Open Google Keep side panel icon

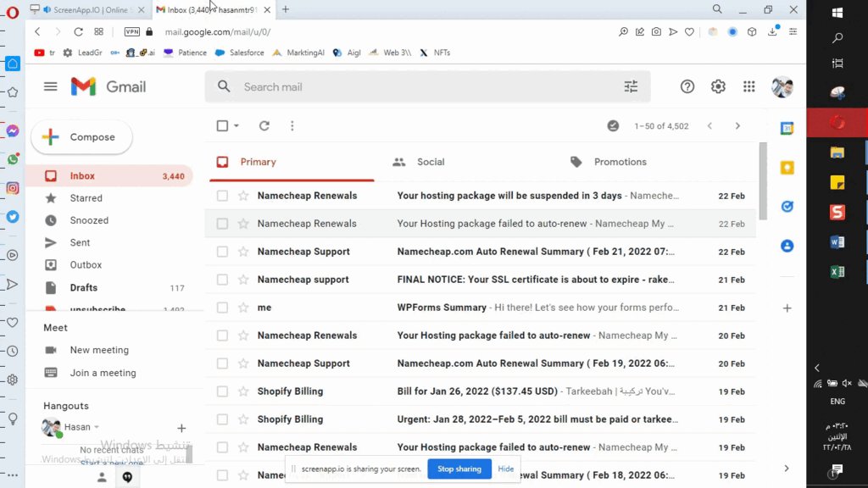click(x=787, y=168)
